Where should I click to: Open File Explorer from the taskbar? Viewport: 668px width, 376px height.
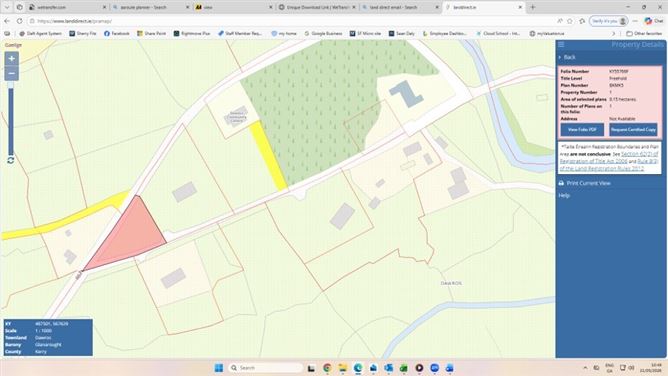pos(343,367)
